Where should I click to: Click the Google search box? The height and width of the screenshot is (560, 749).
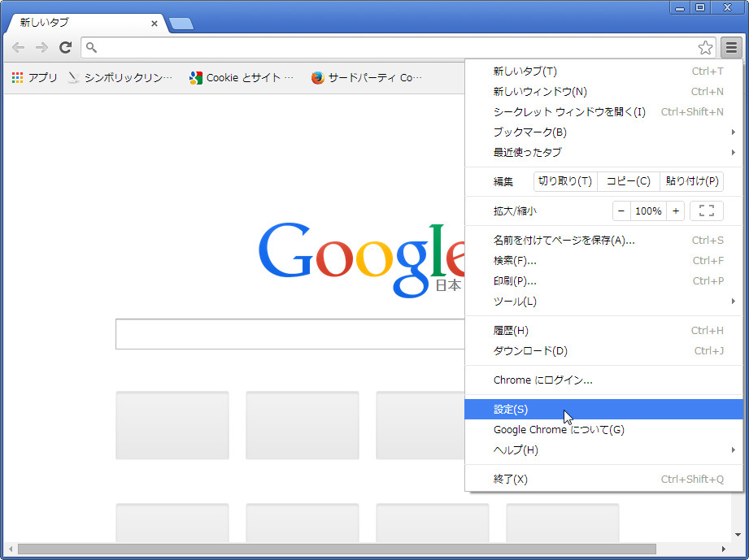[x=290, y=334]
